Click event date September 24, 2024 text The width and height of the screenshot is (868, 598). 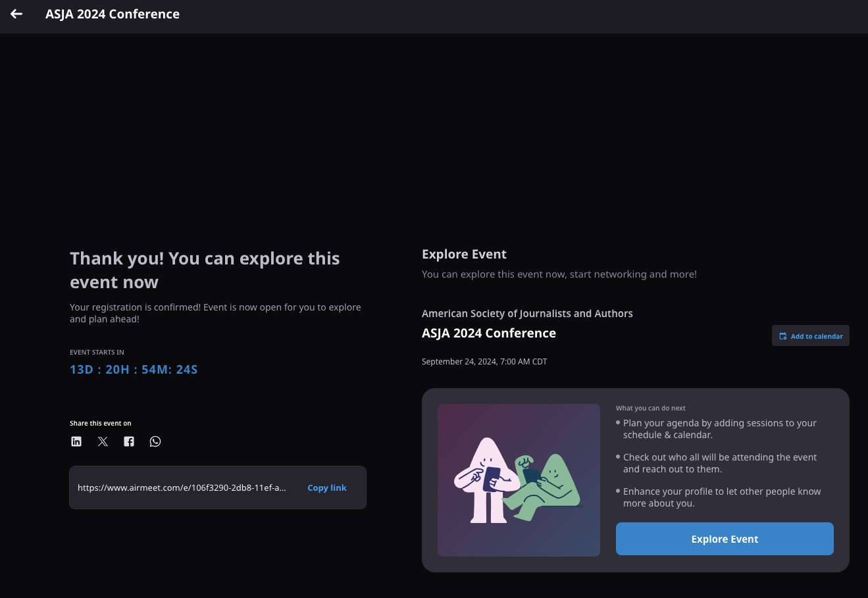click(484, 362)
